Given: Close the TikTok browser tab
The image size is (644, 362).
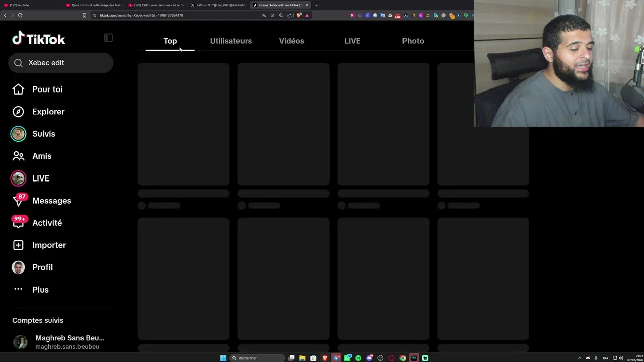Looking at the screenshot, I should [x=307, y=5].
